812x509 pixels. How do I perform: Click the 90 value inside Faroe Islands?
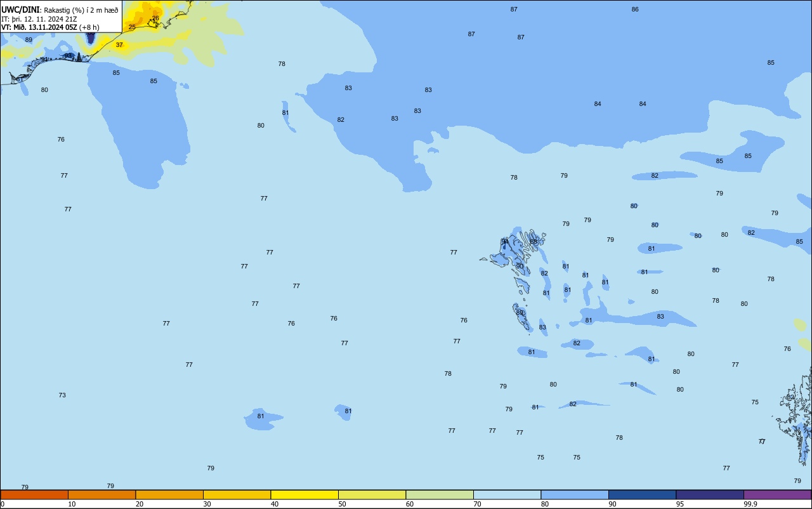(x=520, y=267)
